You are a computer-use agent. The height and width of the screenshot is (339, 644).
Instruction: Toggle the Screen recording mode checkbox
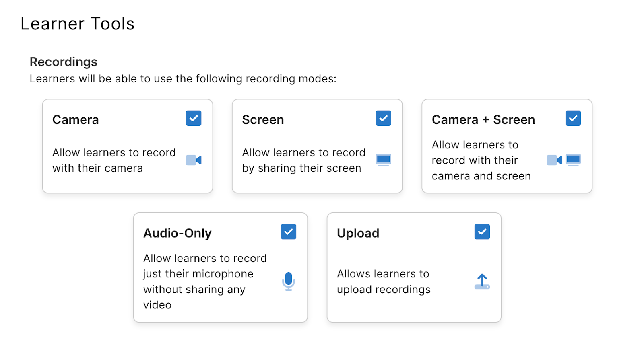coord(383,118)
